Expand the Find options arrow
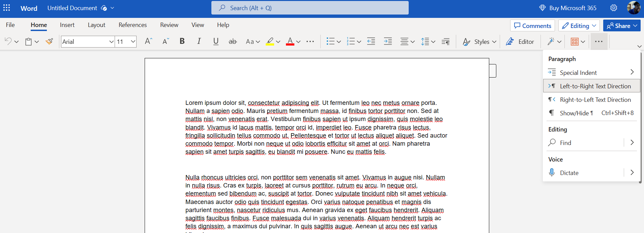The height and width of the screenshot is (233, 644). click(x=632, y=143)
